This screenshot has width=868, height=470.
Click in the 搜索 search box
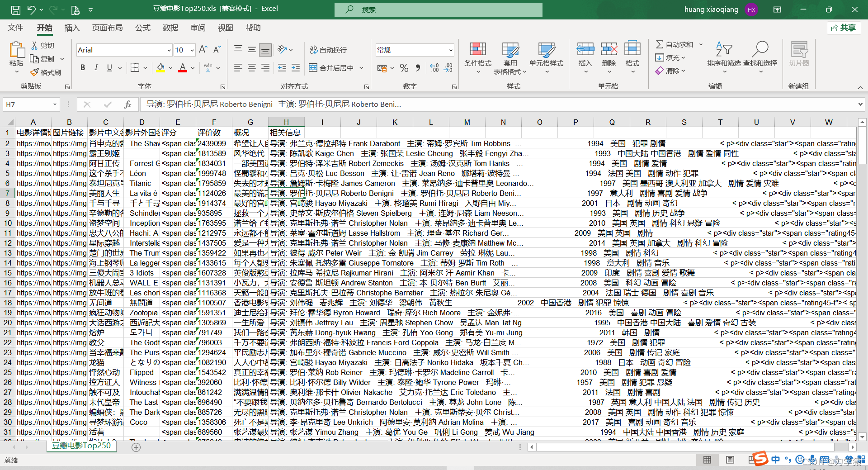click(x=438, y=9)
